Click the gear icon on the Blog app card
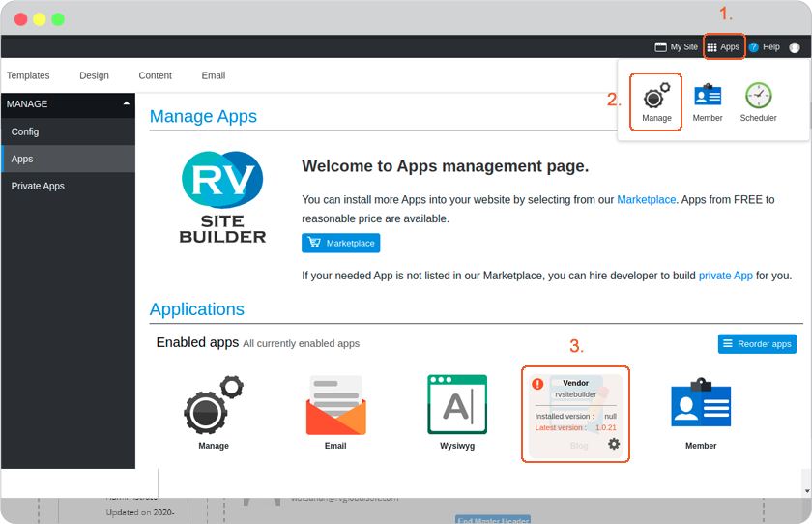The image size is (812, 524). (614, 444)
